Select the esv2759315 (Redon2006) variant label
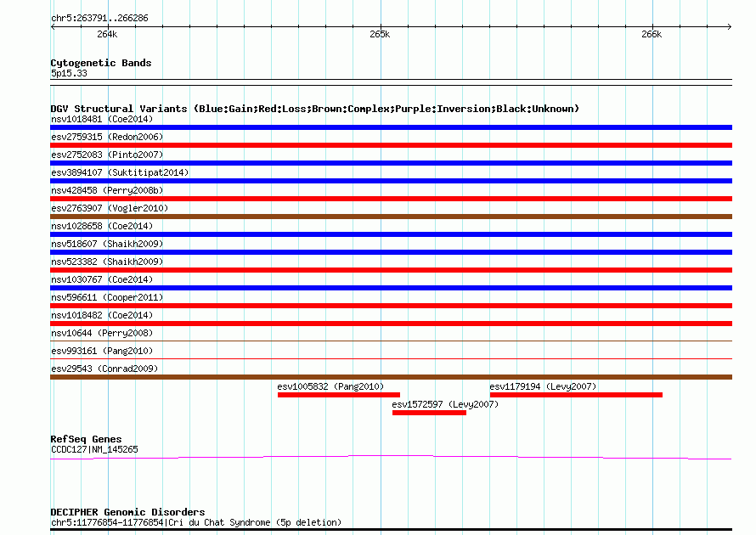This screenshot has width=756, height=535. [x=107, y=137]
